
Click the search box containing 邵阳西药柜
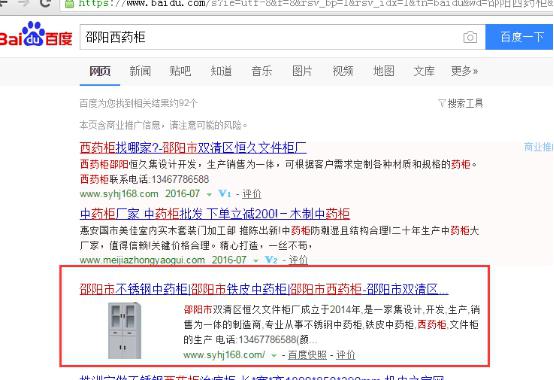coord(271,37)
